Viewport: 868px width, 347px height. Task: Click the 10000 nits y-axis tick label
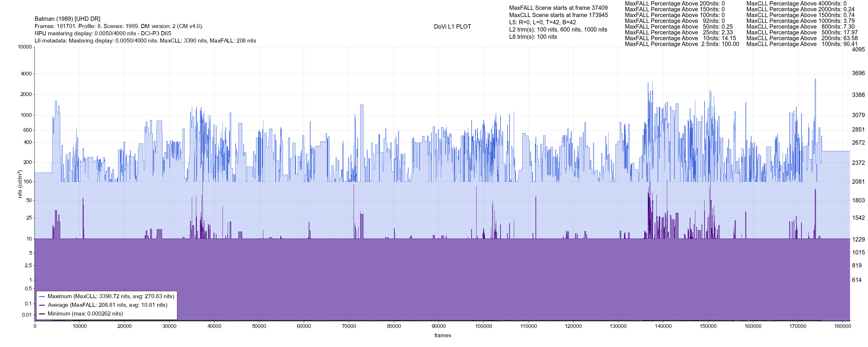point(25,47)
